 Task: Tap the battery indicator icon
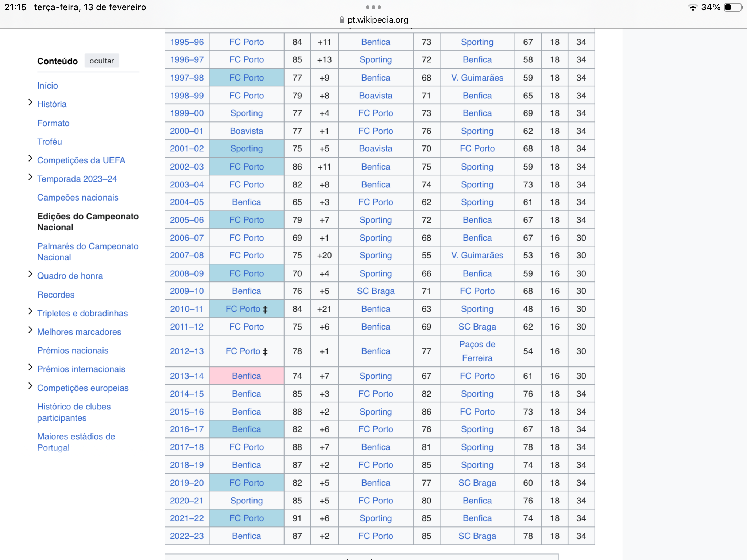tap(733, 7)
